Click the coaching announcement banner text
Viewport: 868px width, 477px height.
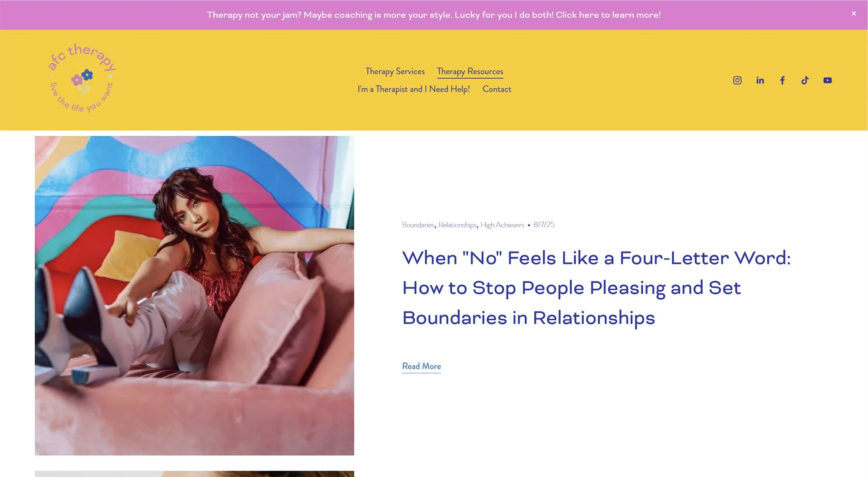pos(434,15)
